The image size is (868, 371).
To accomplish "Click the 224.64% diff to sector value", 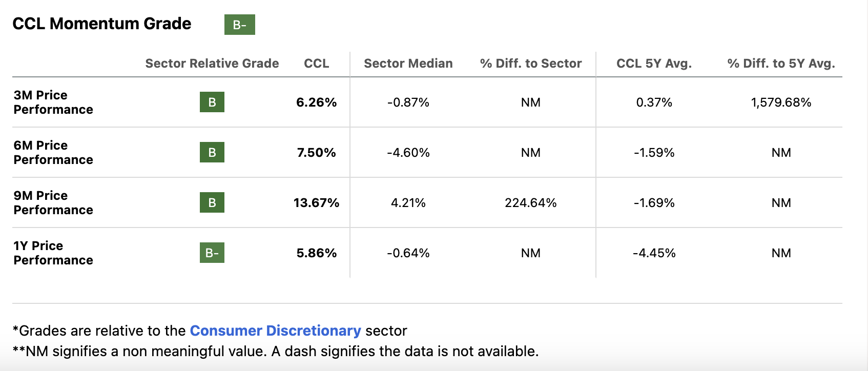I will pyautogui.click(x=530, y=203).
